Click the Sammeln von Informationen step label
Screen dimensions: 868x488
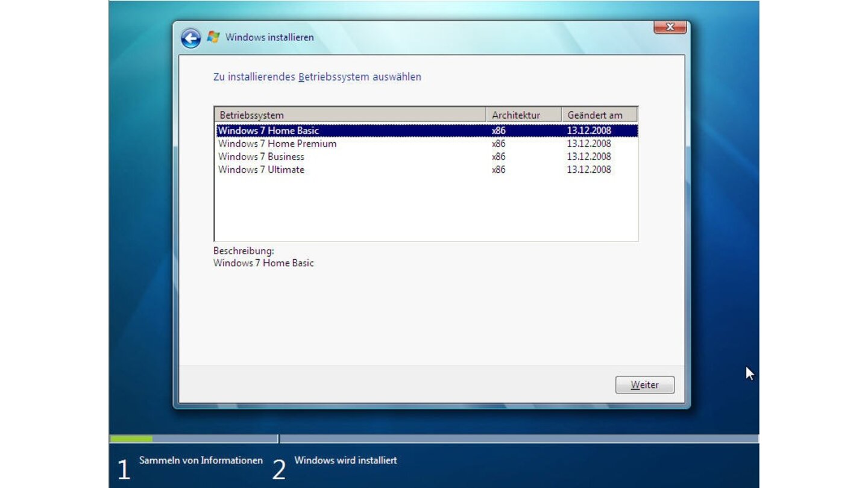[x=201, y=460]
